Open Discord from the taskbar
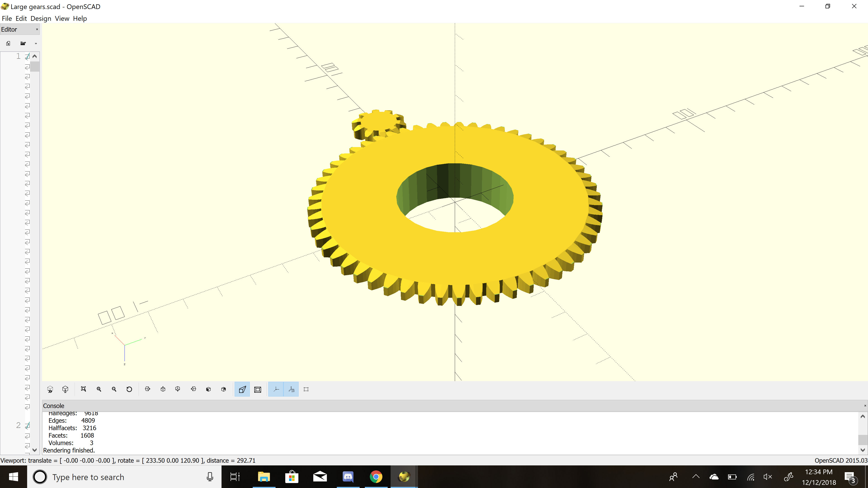 (348, 477)
